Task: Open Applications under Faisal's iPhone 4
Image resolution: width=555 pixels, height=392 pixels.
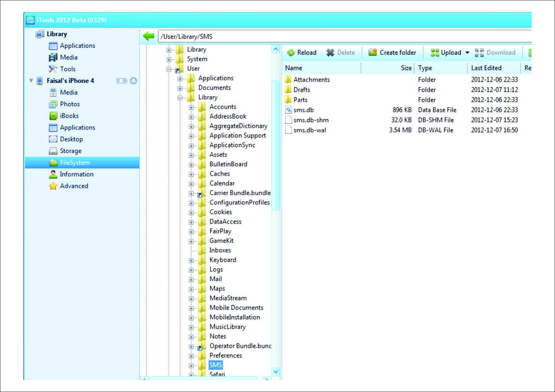Action: (77, 128)
